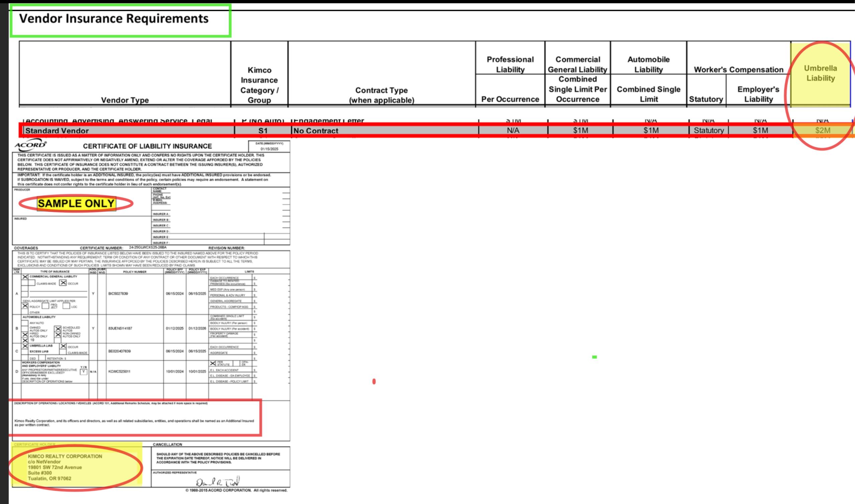Click the '$2M' umbrella liability value

coord(823,130)
